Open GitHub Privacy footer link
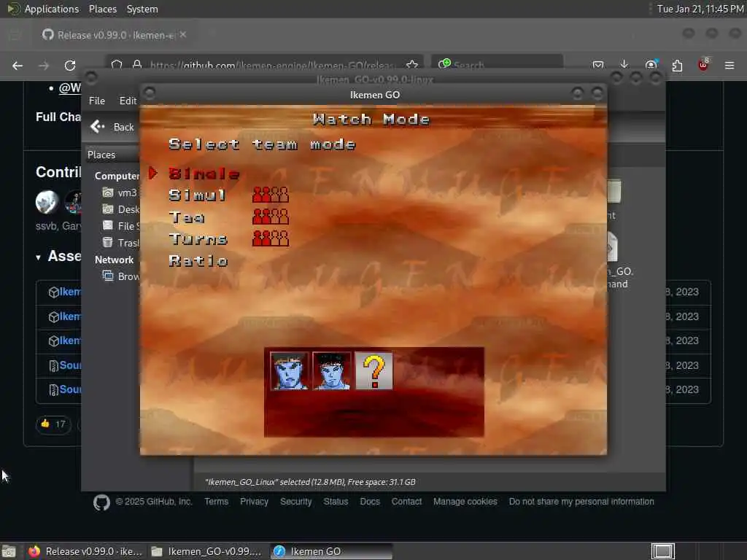The image size is (747, 560). (x=254, y=502)
